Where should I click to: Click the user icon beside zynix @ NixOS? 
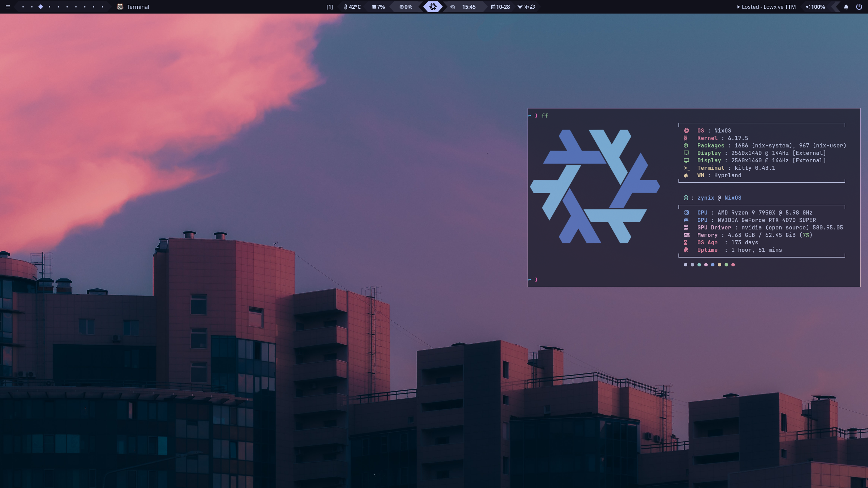coord(686,198)
